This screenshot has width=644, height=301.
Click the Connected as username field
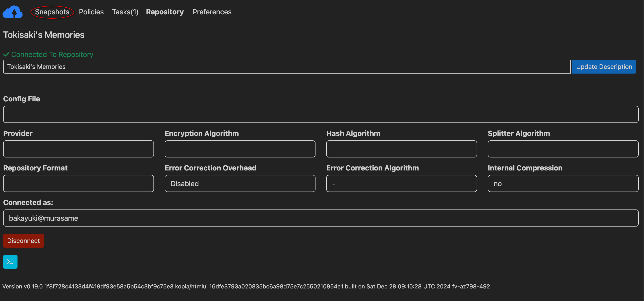(x=320, y=218)
